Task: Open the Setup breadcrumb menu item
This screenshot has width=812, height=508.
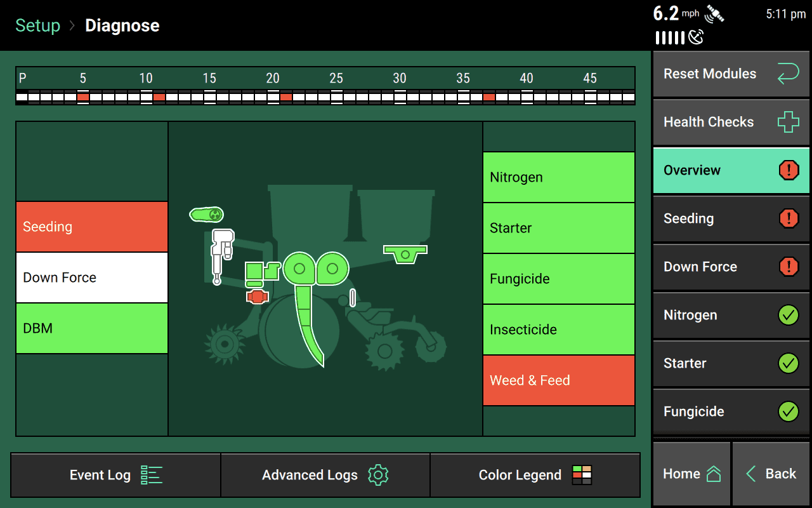Action: click(37, 25)
